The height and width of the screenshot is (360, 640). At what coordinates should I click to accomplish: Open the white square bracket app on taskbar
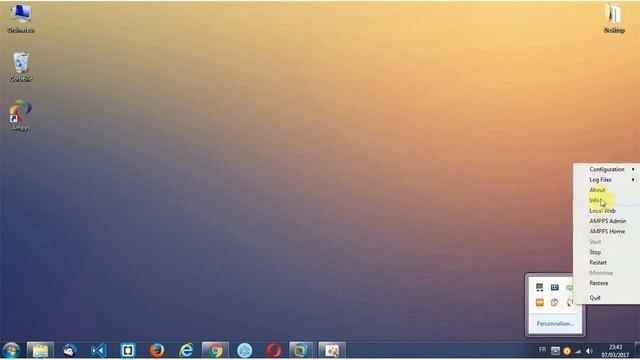(128, 350)
